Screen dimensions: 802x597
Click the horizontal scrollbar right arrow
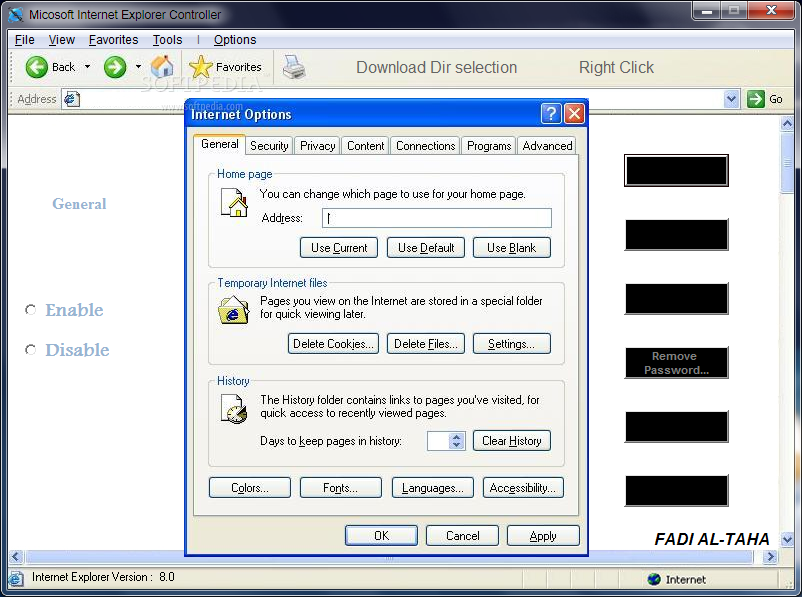[x=770, y=557]
